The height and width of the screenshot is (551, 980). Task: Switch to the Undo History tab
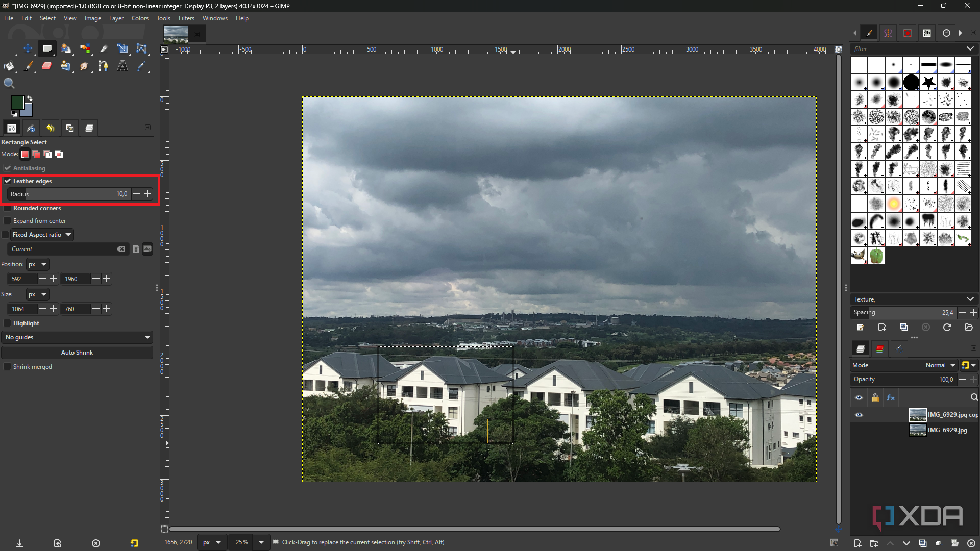[x=51, y=128]
